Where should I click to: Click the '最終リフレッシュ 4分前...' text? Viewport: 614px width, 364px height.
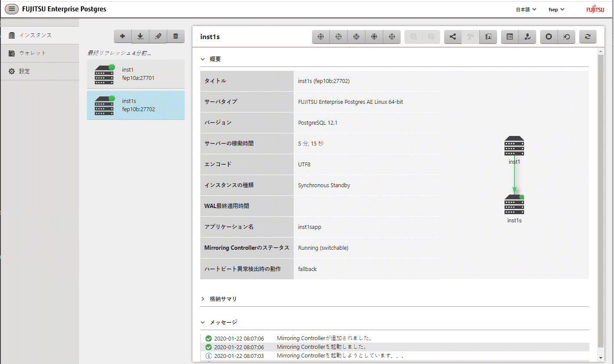(x=119, y=53)
